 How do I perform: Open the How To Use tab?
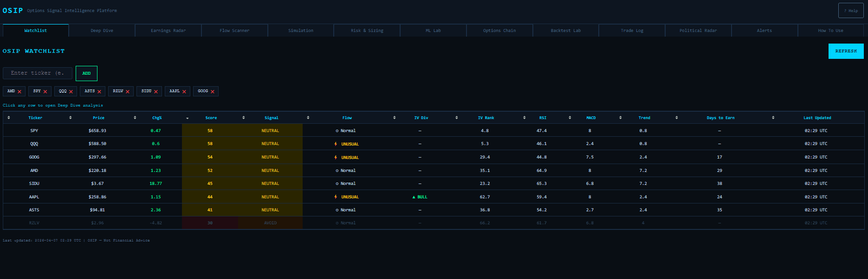pyautogui.click(x=831, y=31)
